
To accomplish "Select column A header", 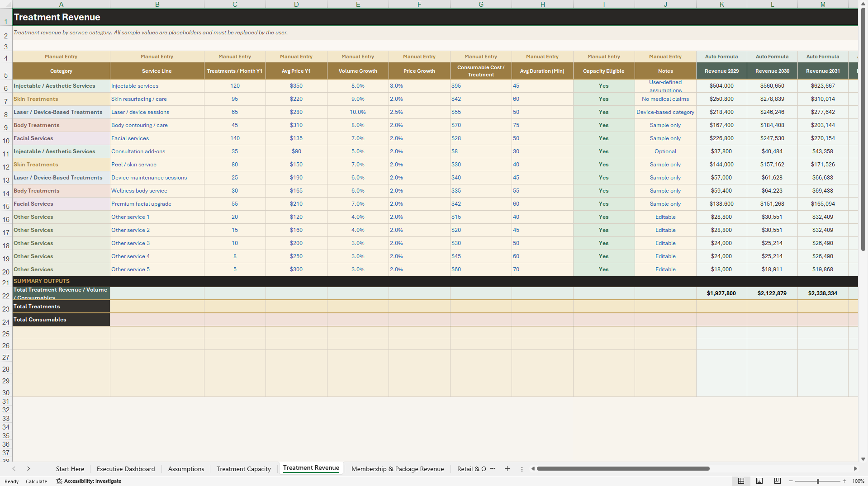I will (x=61, y=4).
